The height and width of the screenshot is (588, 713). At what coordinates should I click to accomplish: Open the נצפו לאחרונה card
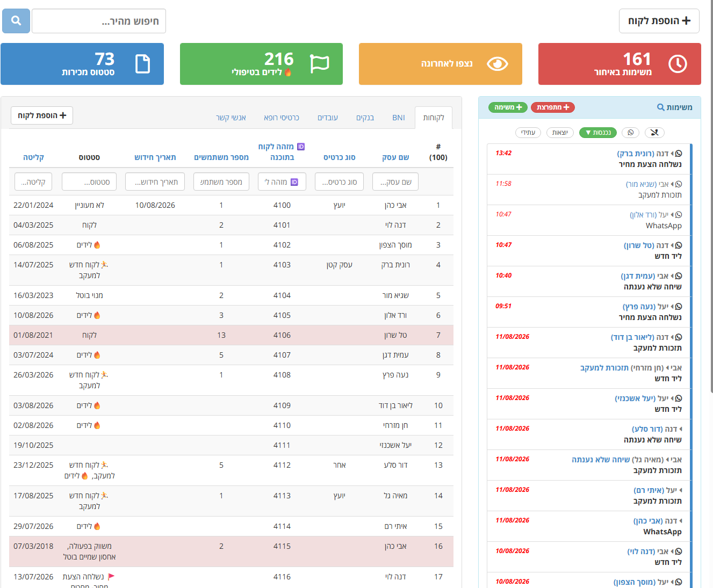tap(441, 64)
